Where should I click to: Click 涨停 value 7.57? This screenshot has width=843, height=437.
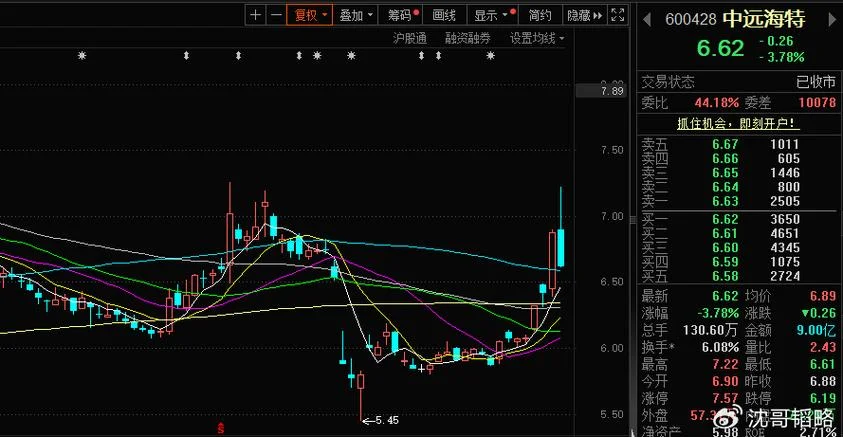coord(725,398)
